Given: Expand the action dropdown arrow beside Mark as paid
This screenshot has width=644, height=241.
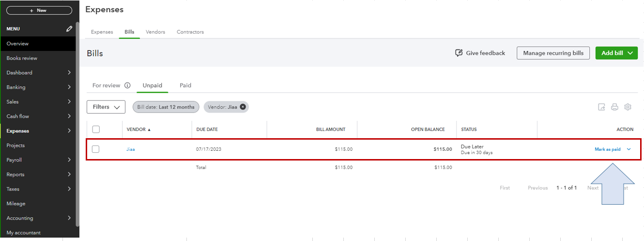Looking at the screenshot, I should coord(629,149).
